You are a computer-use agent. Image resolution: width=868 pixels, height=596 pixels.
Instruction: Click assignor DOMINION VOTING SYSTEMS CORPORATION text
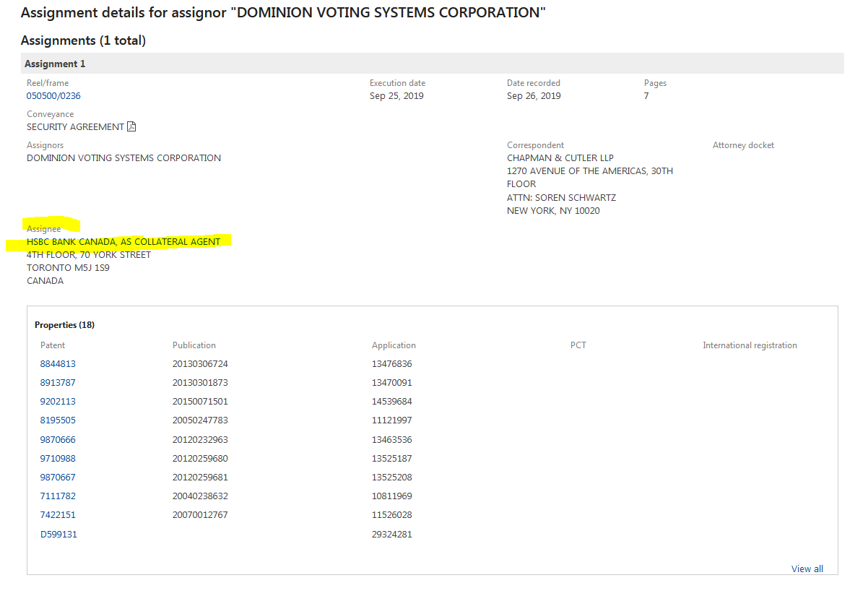[x=123, y=158]
